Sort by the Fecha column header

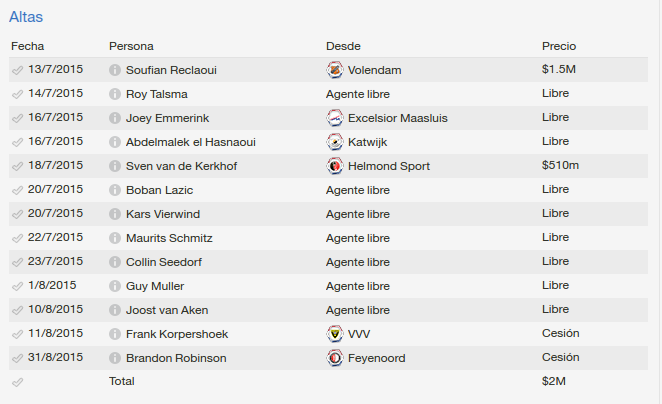27,46
